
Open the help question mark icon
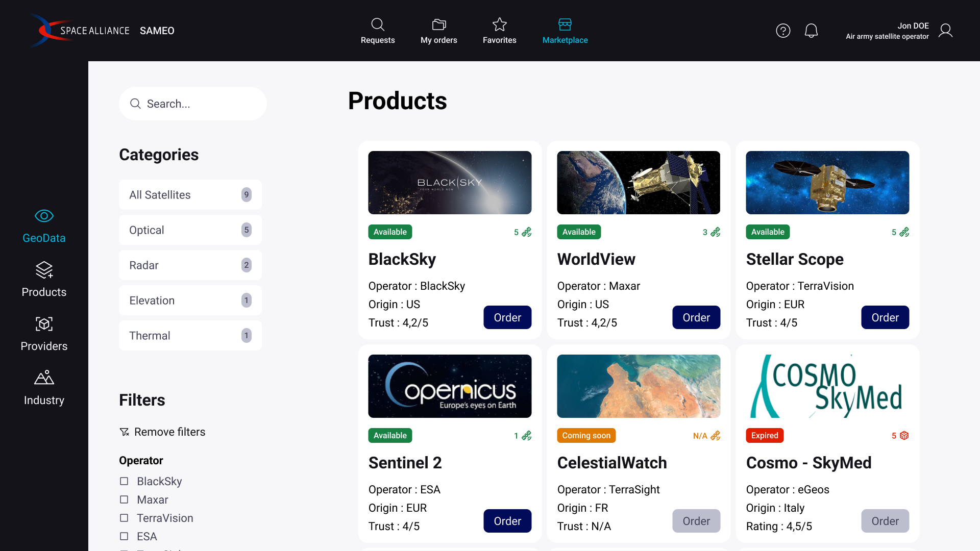tap(783, 31)
